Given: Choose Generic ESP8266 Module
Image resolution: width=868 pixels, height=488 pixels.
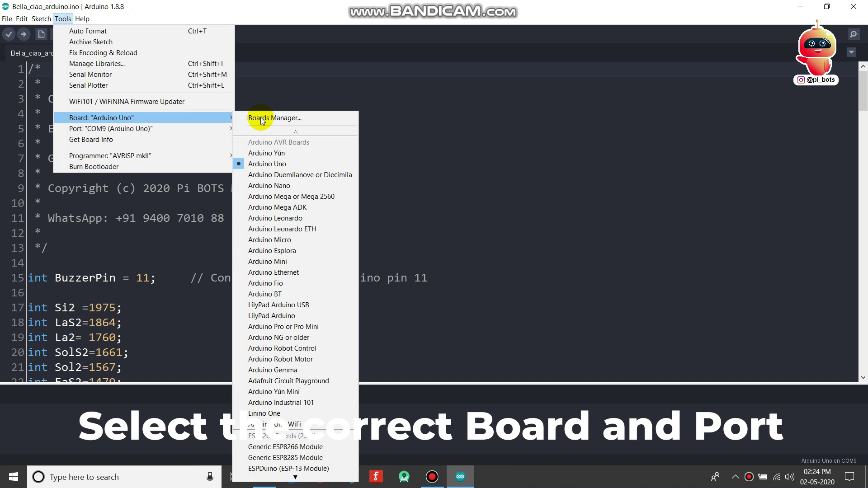Looking at the screenshot, I should (295, 447).
